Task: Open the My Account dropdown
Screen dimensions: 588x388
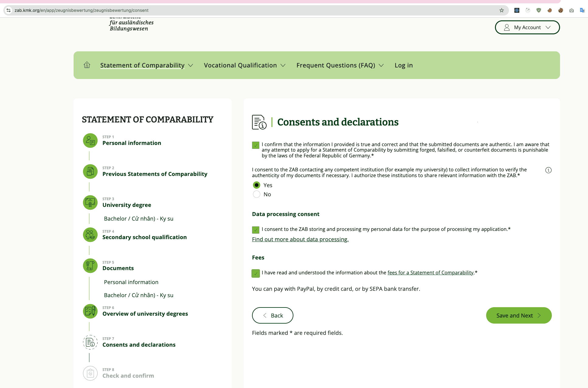Action: 527,27
